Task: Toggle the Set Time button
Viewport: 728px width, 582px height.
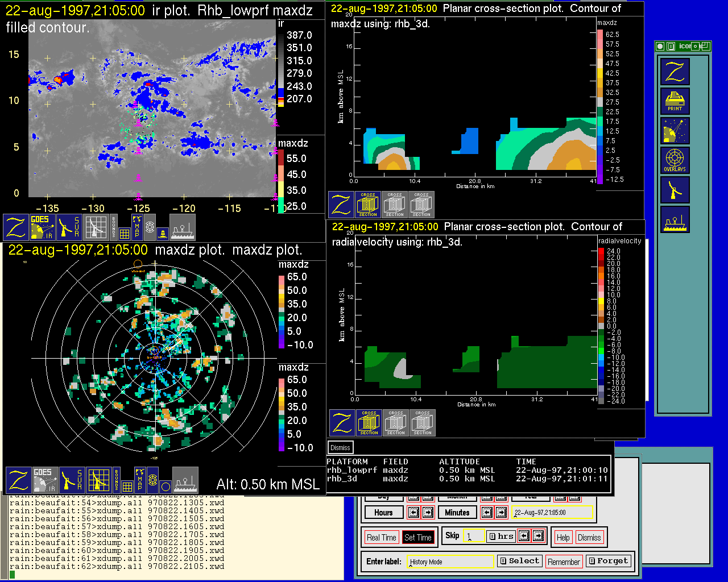Action: pyautogui.click(x=418, y=538)
